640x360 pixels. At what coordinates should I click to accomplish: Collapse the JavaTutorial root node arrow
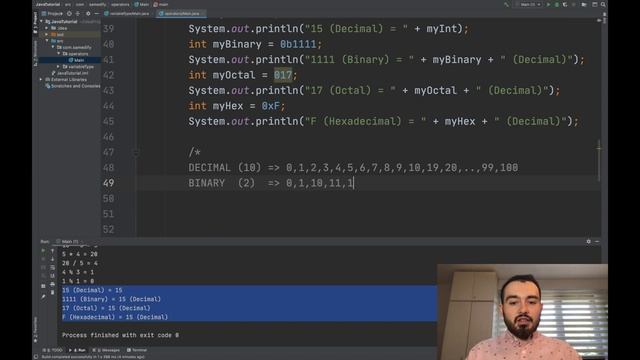[x=42, y=22]
